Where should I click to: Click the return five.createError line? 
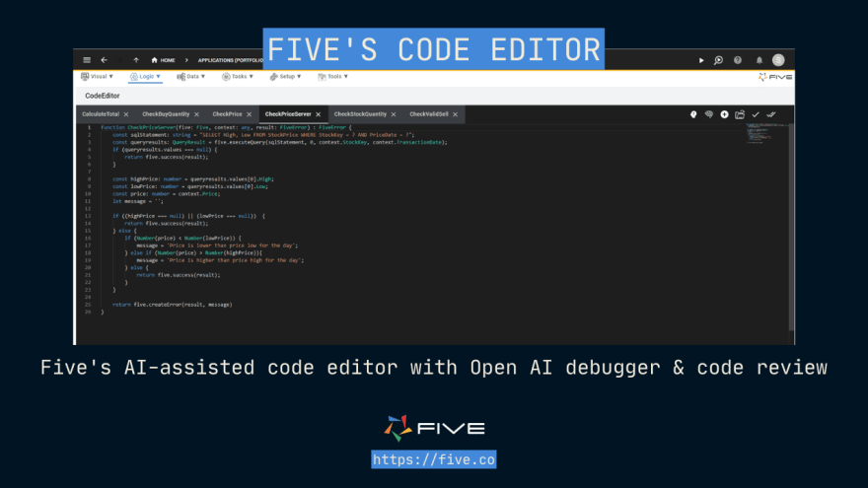point(173,305)
